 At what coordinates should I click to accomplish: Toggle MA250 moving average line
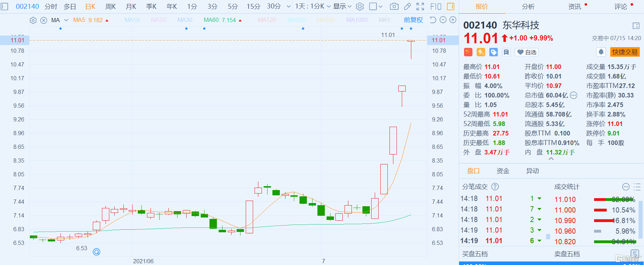click(297, 20)
